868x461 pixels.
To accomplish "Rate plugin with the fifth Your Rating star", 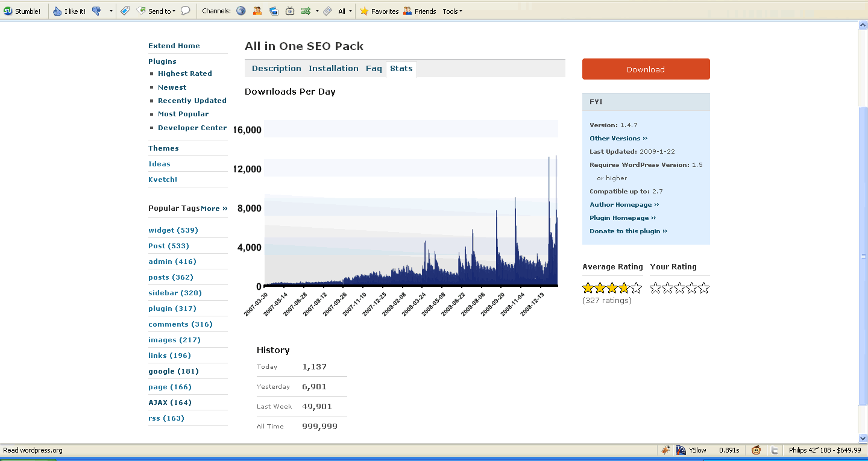I will coord(703,288).
